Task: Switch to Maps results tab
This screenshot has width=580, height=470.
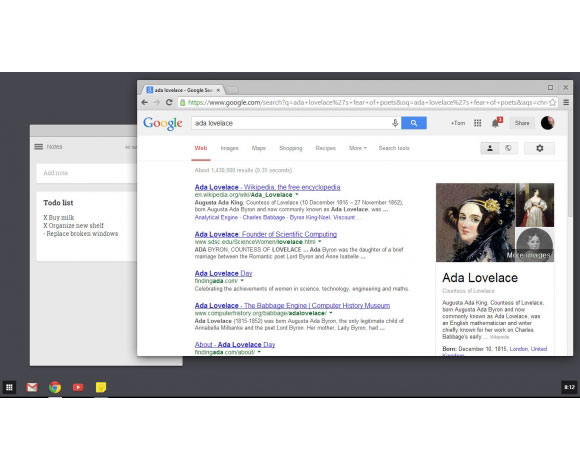Action: 259,148
